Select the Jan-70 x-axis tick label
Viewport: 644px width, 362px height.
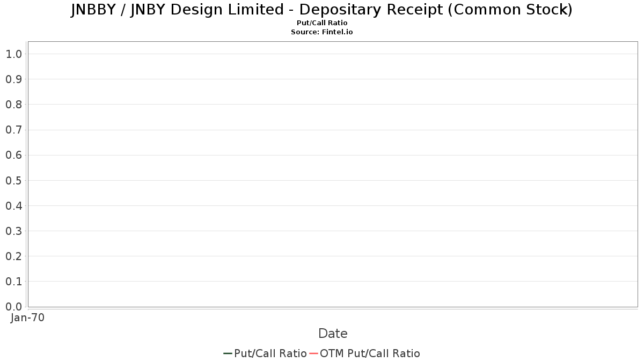pos(27,317)
